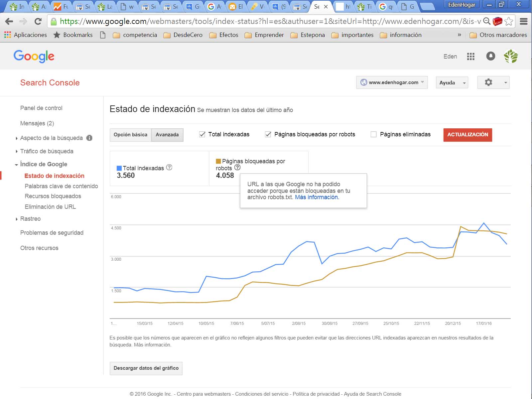Image resolution: width=532 pixels, height=399 pixels.
Task: Open Eliminación de URL page
Action: [50, 207]
